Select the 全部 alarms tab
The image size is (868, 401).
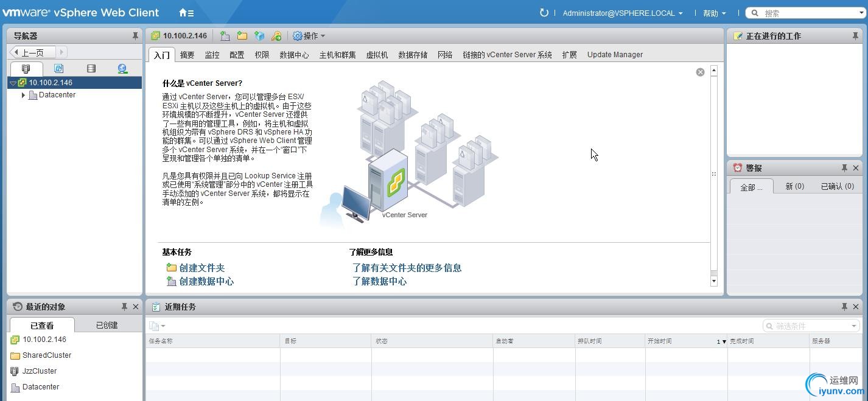[x=751, y=187]
